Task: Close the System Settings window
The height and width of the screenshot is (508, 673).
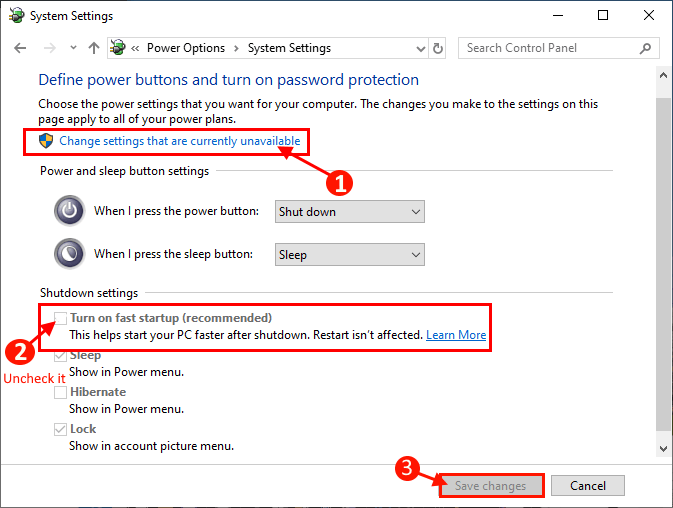Action: click(x=649, y=15)
